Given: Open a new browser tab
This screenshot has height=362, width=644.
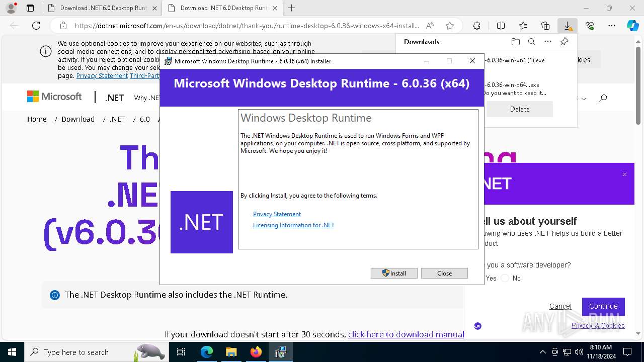Looking at the screenshot, I should tap(292, 8).
